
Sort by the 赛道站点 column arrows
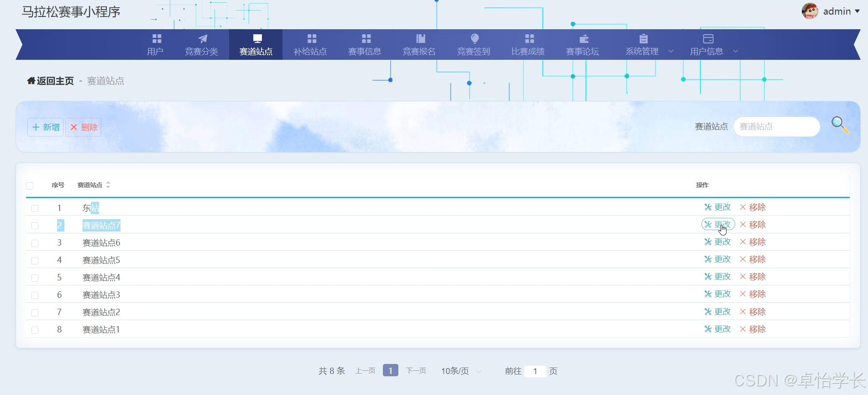pyautogui.click(x=108, y=185)
